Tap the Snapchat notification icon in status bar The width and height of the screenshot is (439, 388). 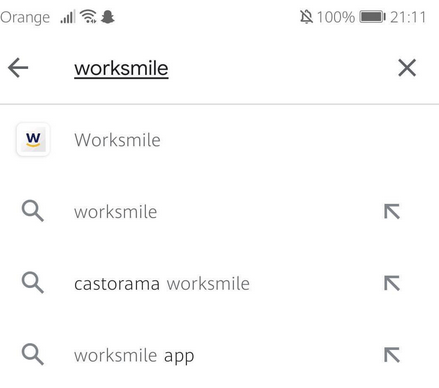tap(108, 17)
